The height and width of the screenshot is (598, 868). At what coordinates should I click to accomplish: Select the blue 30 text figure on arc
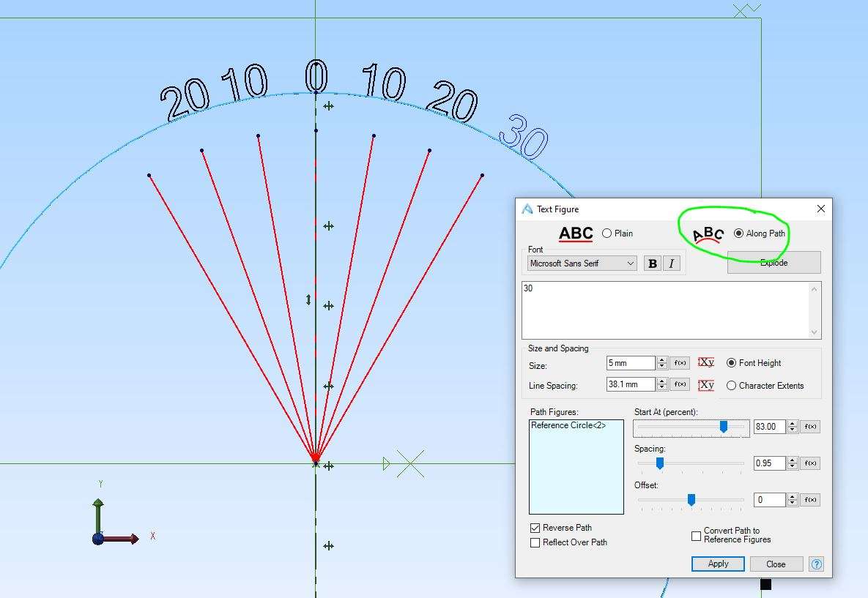pyautogui.click(x=524, y=137)
